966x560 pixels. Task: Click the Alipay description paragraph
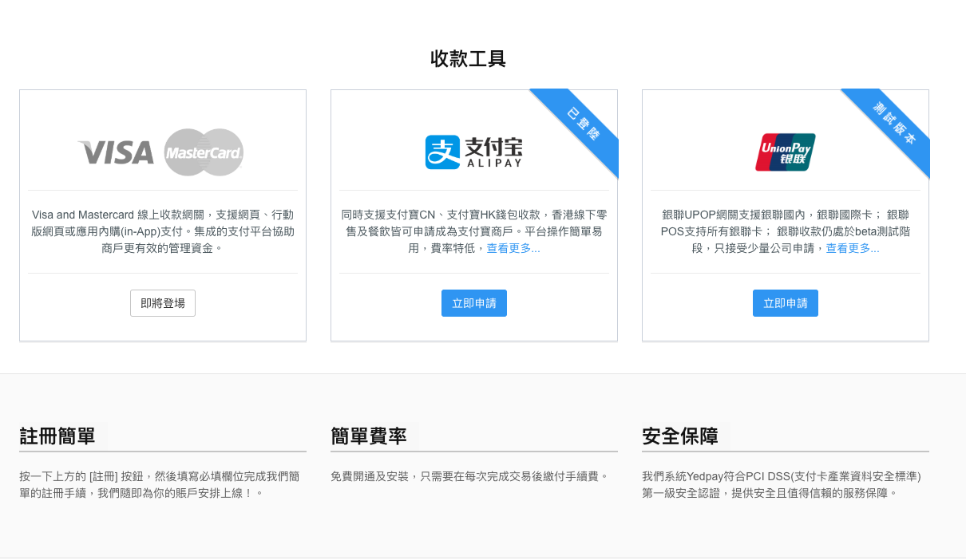[x=474, y=231]
